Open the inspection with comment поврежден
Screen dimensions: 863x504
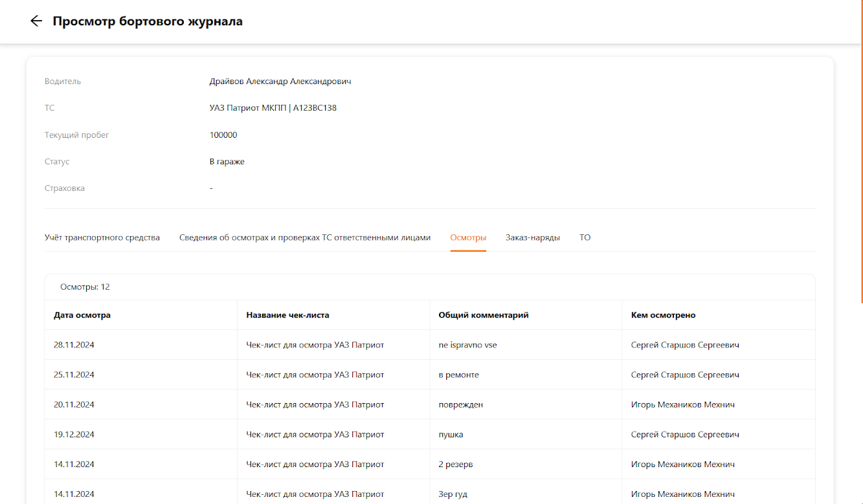coord(461,404)
